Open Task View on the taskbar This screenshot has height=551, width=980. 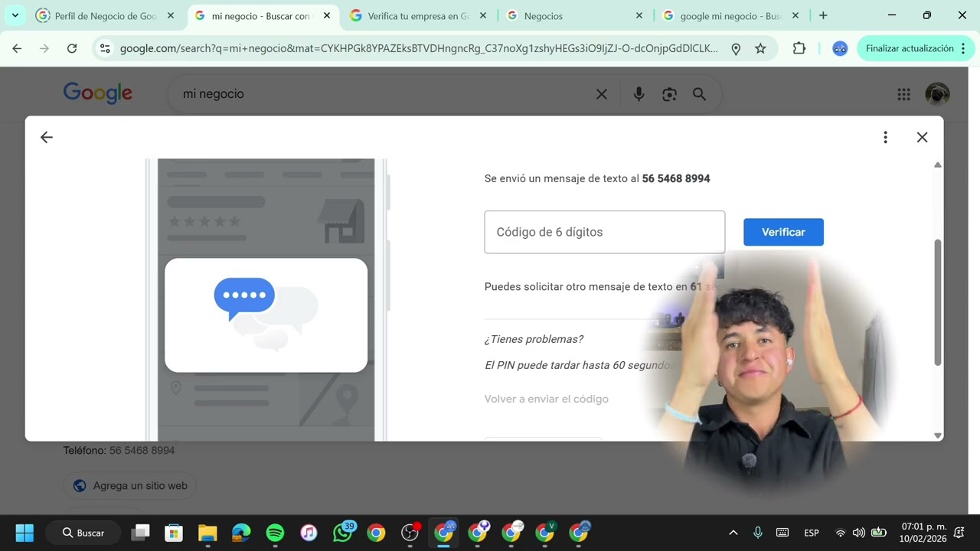[141, 533]
